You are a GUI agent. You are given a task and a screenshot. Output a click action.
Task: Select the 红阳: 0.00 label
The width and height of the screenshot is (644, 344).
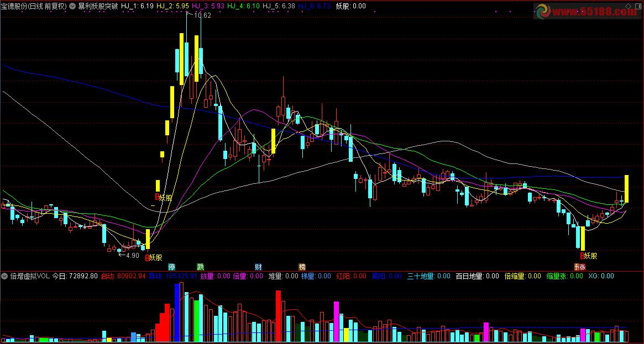pos(351,276)
